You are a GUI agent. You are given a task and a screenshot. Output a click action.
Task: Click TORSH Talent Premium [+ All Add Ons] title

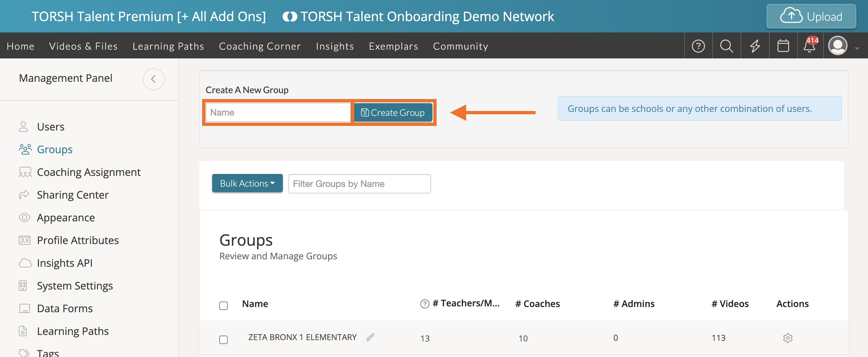tap(149, 17)
